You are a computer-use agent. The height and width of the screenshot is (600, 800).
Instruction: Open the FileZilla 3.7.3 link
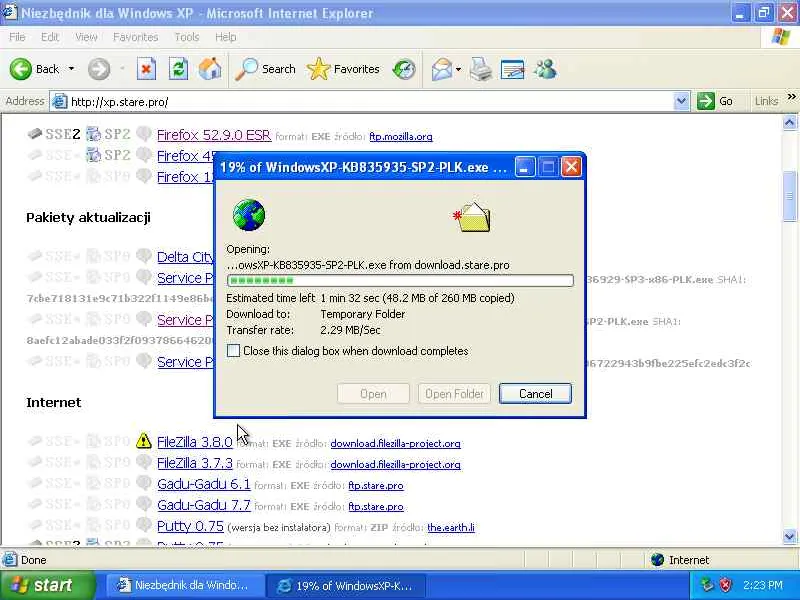(x=194, y=463)
